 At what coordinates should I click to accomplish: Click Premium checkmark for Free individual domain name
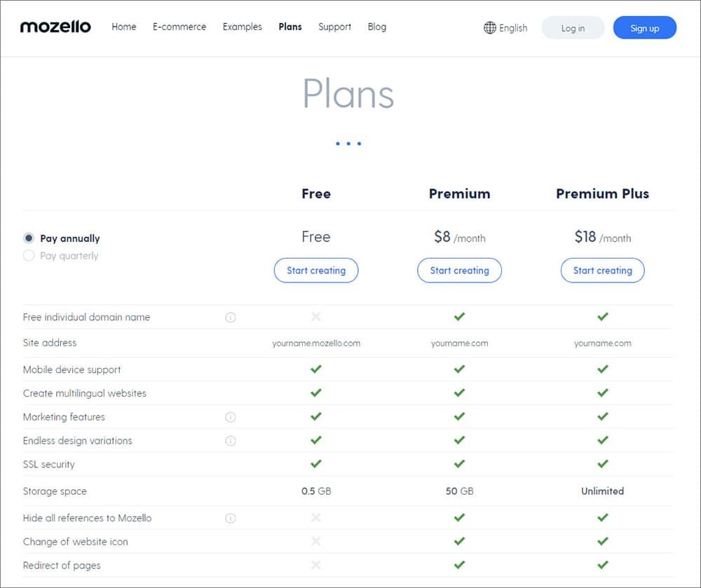coord(459,317)
